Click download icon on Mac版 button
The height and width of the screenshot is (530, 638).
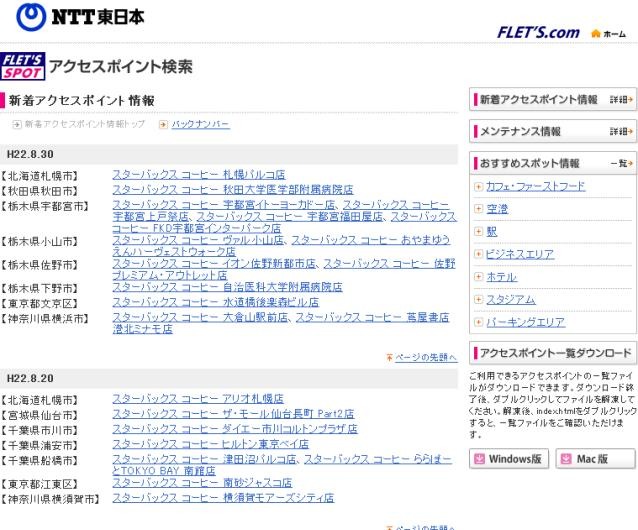[566, 459]
